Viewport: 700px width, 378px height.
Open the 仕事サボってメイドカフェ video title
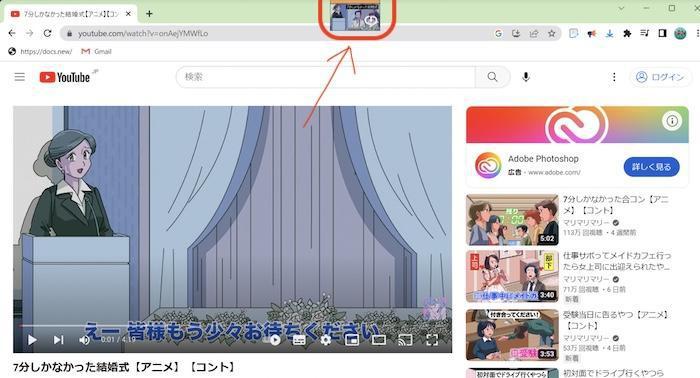click(x=617, y=261)
